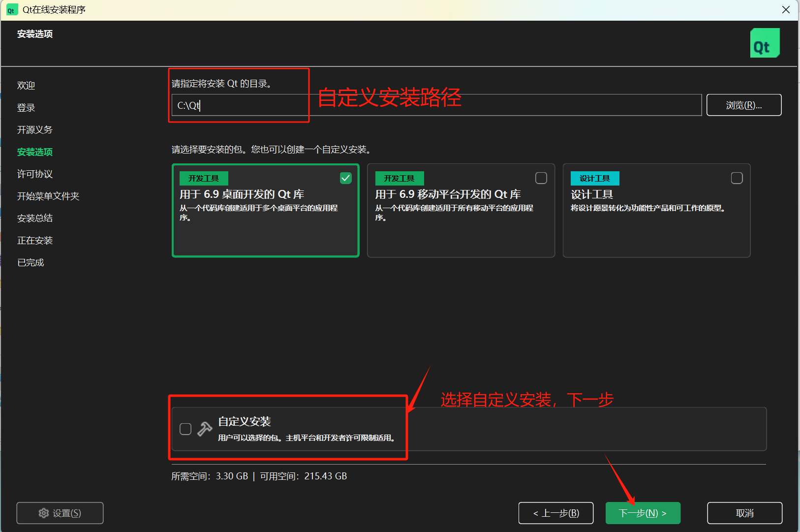Click the 用于 6.9 桌面开发的 Qt 库 card title
800x532 pixels.
(242, 194)
